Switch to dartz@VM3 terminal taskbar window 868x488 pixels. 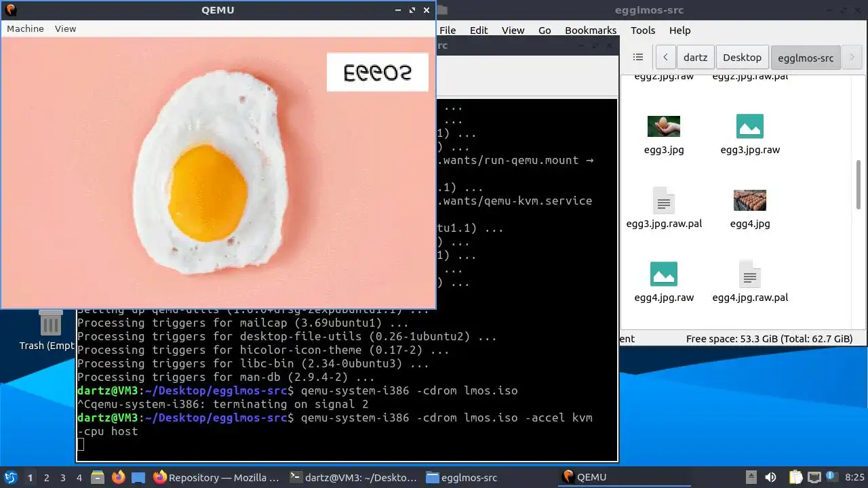pyautogui.click(x=353, y=477)
